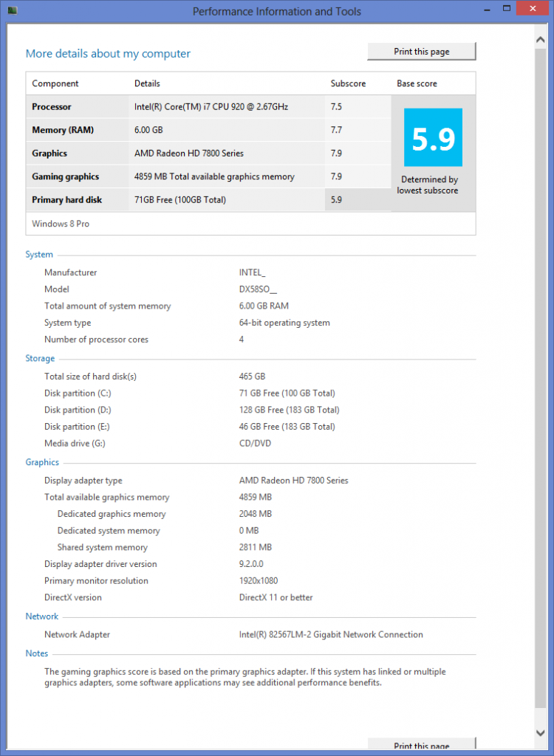Click the Component column header
554x756 pixels.
point(55,83)
